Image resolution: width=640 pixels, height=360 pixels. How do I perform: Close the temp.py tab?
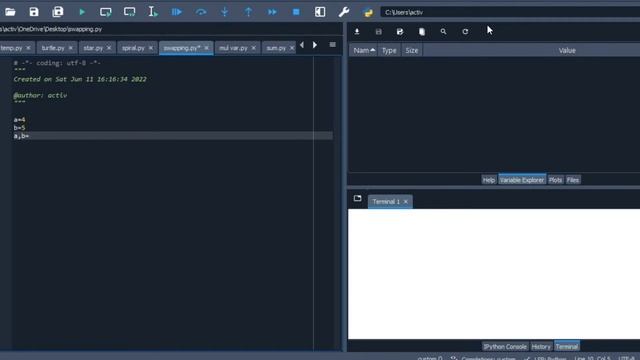[x=28, y=48]
